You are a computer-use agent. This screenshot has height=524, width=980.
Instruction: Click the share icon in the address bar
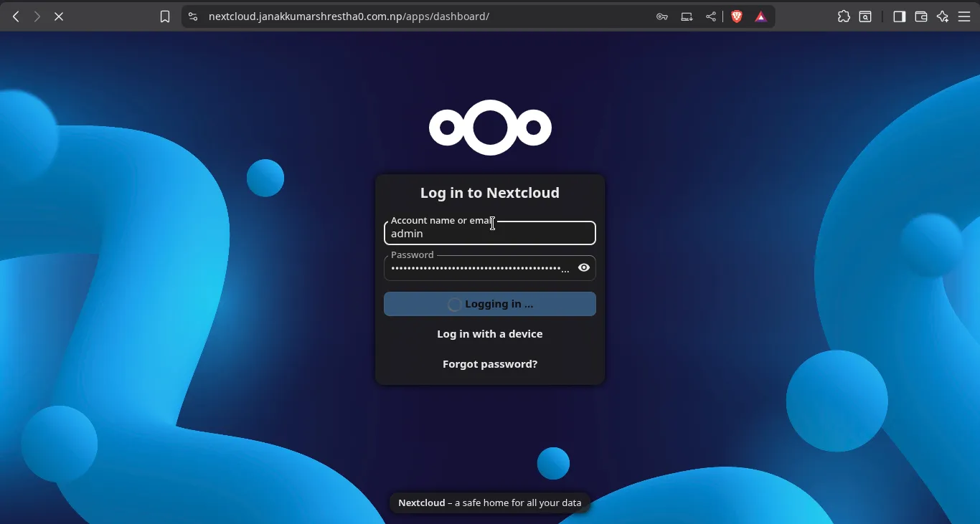pyautogui.click(x=711, y=16)
